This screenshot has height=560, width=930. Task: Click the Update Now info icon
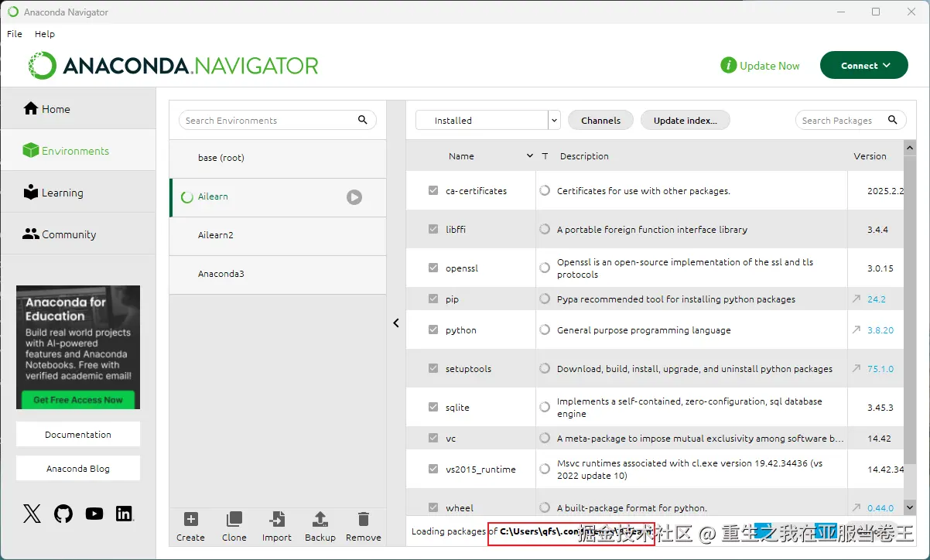(x=728, y=66)
